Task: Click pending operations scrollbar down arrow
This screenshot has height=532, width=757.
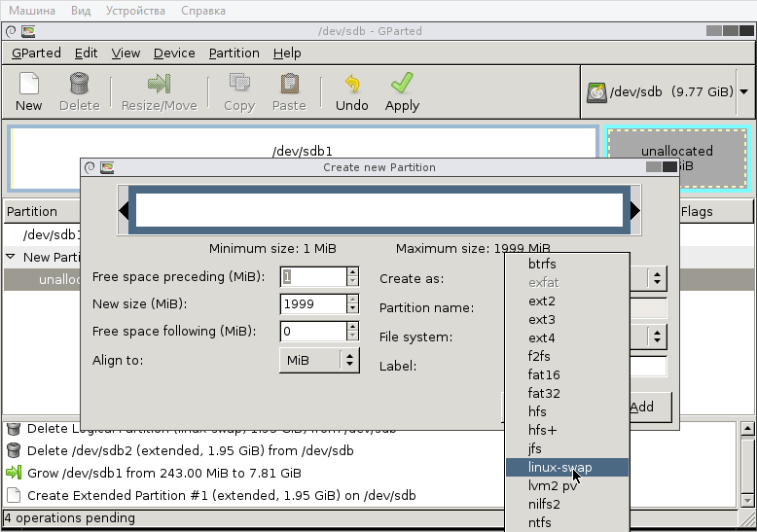Action: [x=747, y=501]
